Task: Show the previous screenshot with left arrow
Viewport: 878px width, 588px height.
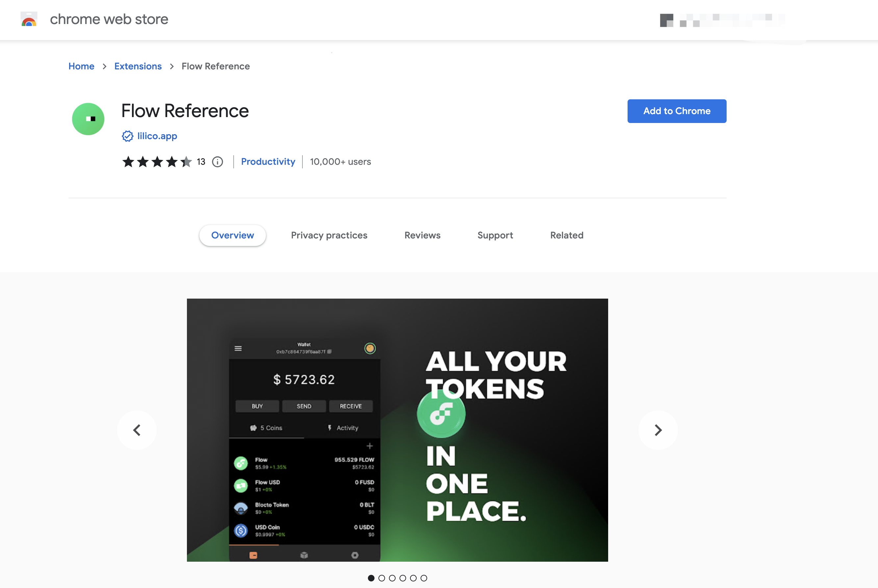Action: click(137, 430)
